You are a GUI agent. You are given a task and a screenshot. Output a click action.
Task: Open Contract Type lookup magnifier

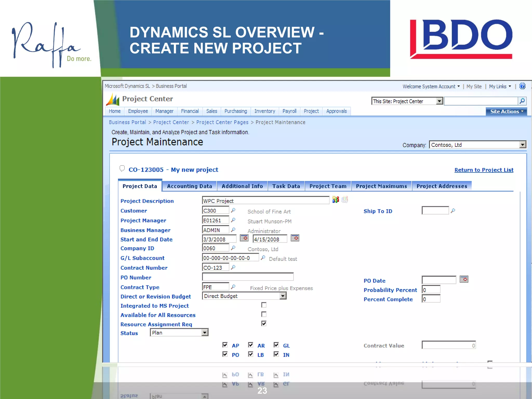233,287
